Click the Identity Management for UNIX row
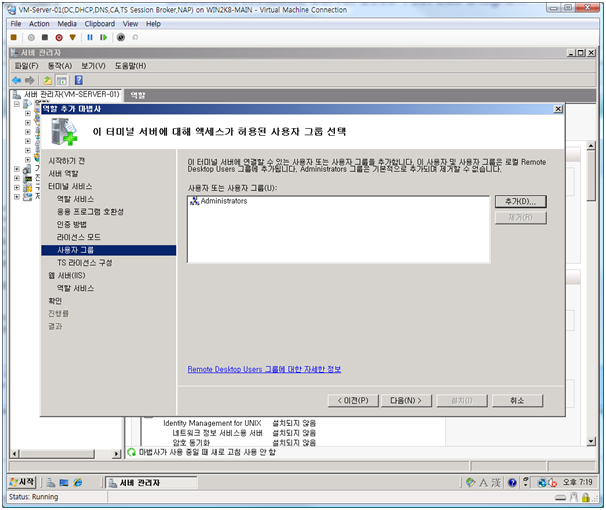 point(240,423)
